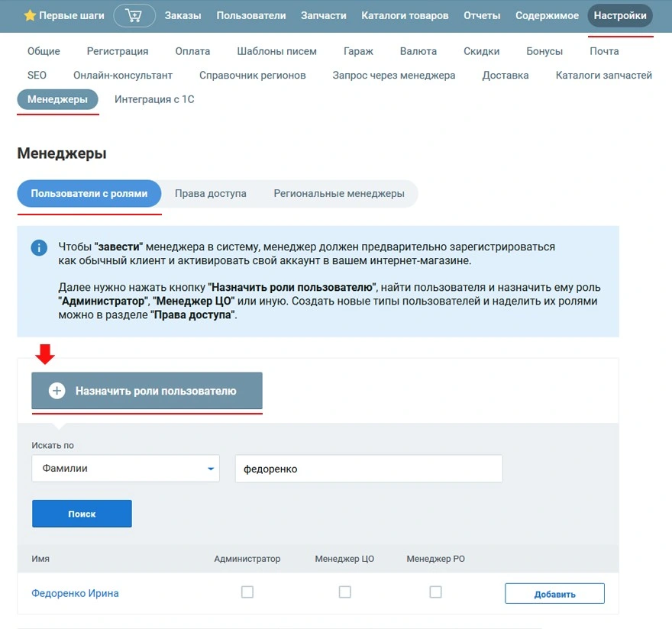Screen dimensions: 672x629
Task: Select the Пользователи с ролями tab
Action: (89, 194)
